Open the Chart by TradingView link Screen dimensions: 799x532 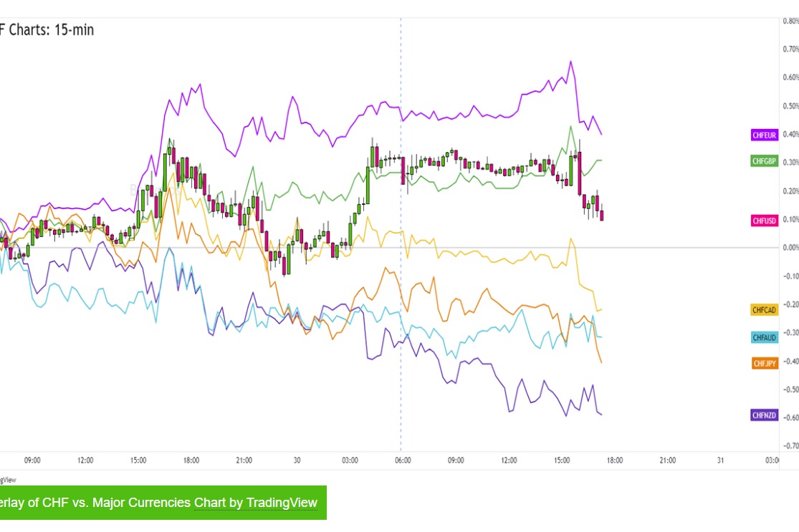(255, 503)
